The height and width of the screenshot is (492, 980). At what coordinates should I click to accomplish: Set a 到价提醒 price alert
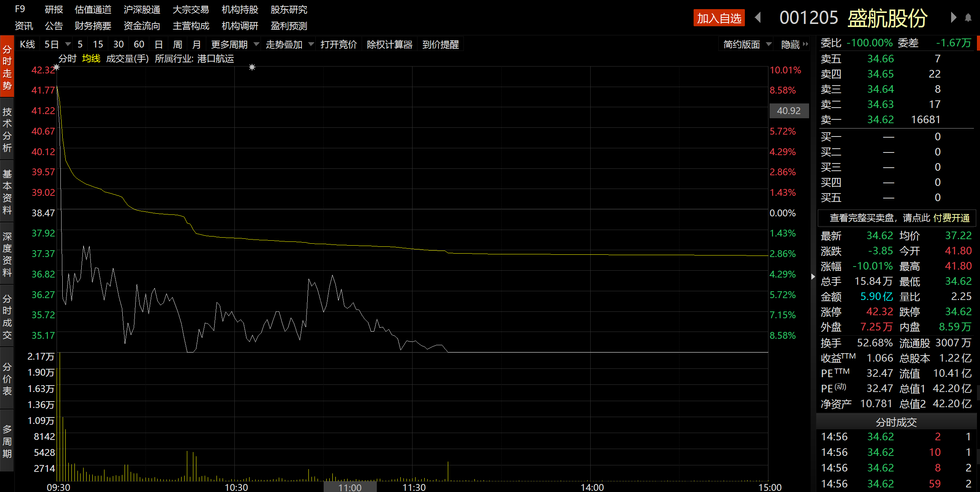[440, 44]
